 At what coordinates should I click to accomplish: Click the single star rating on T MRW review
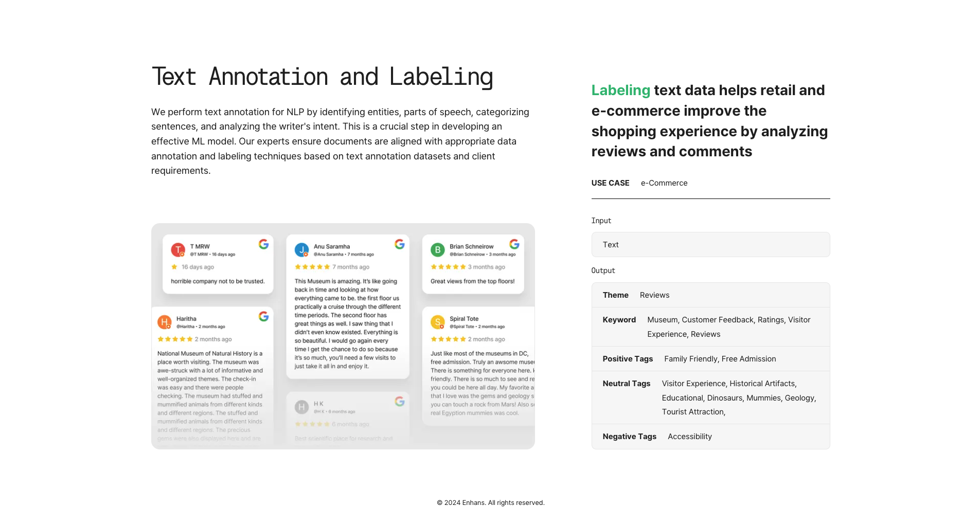[174, 267]
